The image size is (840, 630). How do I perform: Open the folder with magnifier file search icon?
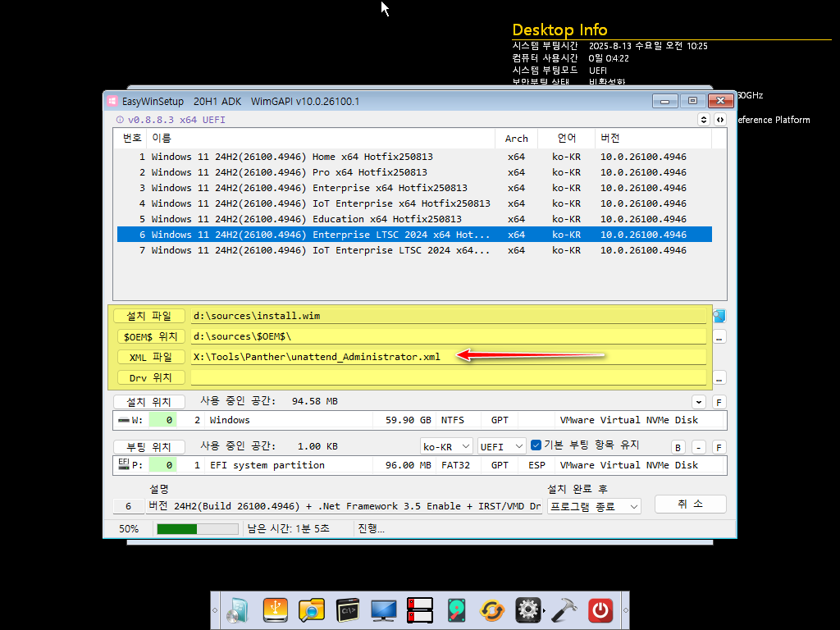311,610
